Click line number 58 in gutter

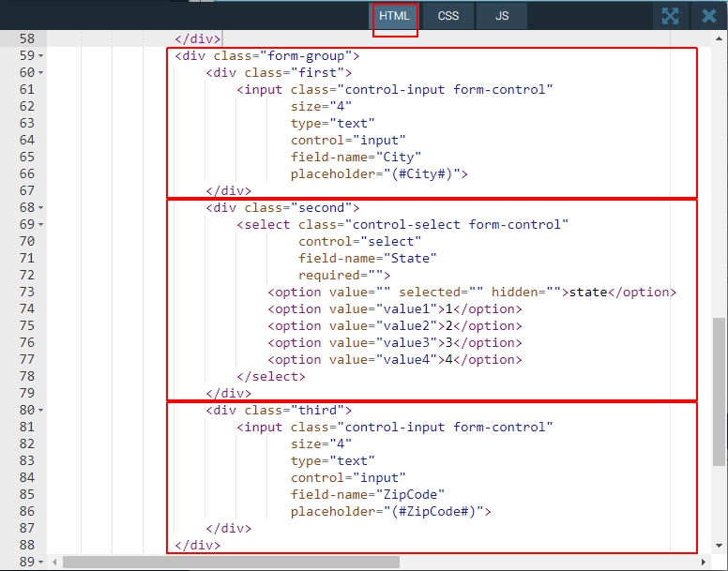click(x=27, y=39)
